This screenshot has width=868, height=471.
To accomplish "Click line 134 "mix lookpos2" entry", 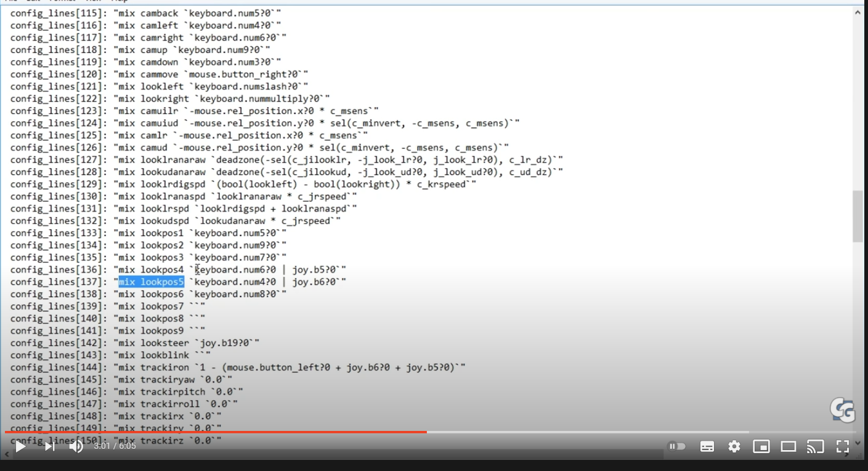I will tap(148, 245).
